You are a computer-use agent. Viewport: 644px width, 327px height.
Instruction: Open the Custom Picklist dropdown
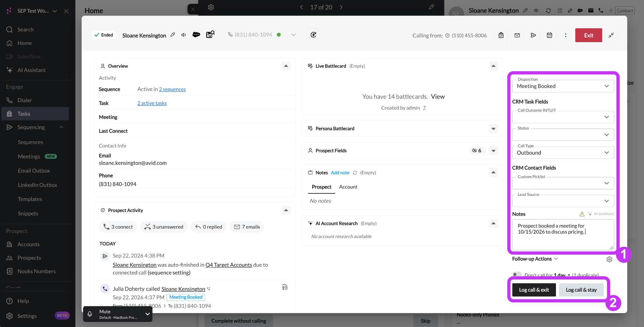tap(563, 183)
